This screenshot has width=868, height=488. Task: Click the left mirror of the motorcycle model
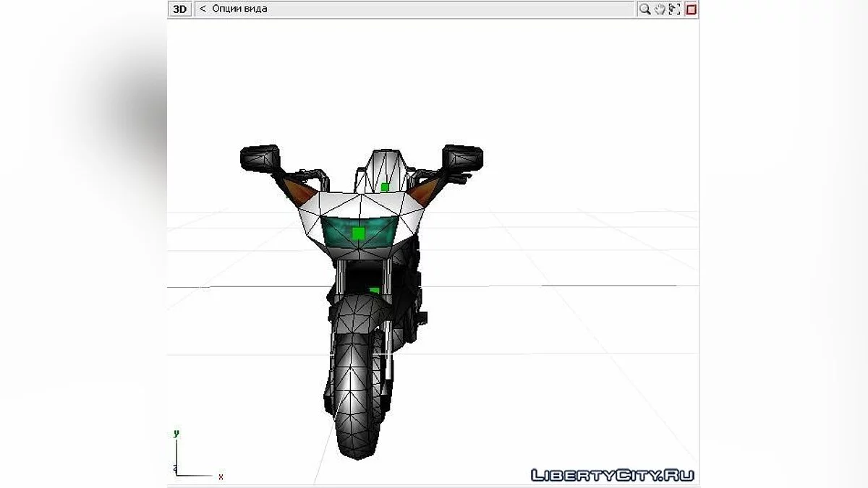tap(260, 158)
